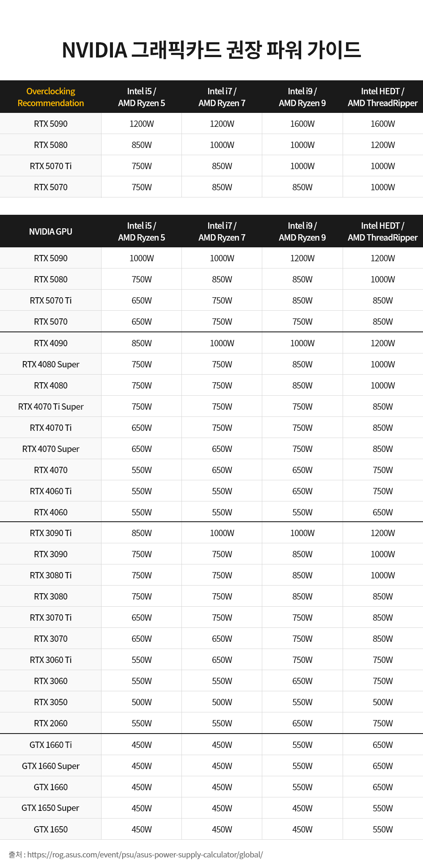423x868 pixels.
Task: Click the ASUS power supply calculator source URL
Action: (145, 854)
